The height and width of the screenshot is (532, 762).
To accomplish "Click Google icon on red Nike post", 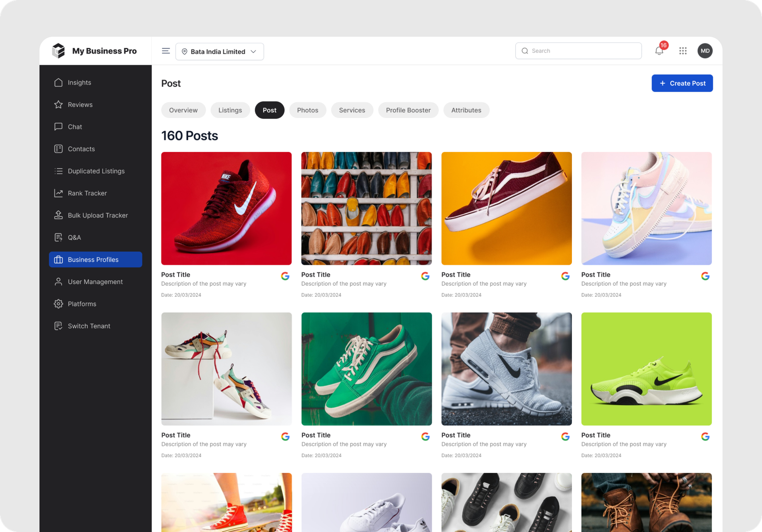I will click(x=285, y=276).
